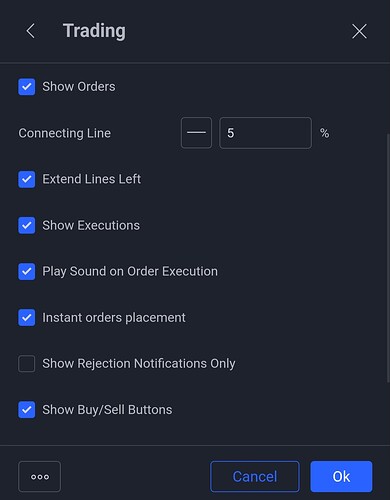
Task: Click the Show Orders label text
Action: [x=79, y=87]
